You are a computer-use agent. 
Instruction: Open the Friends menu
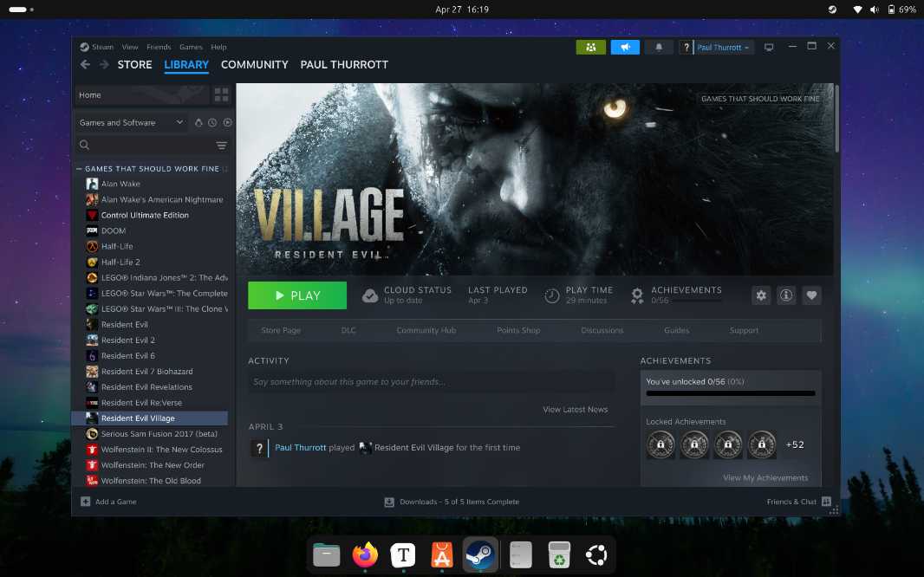(x=159, y=48)
